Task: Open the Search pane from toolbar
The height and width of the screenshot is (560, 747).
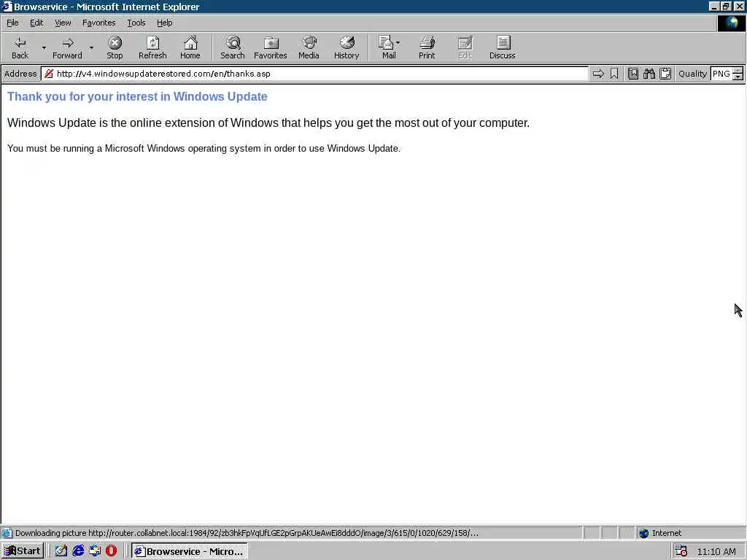Action: coord(233,47)
